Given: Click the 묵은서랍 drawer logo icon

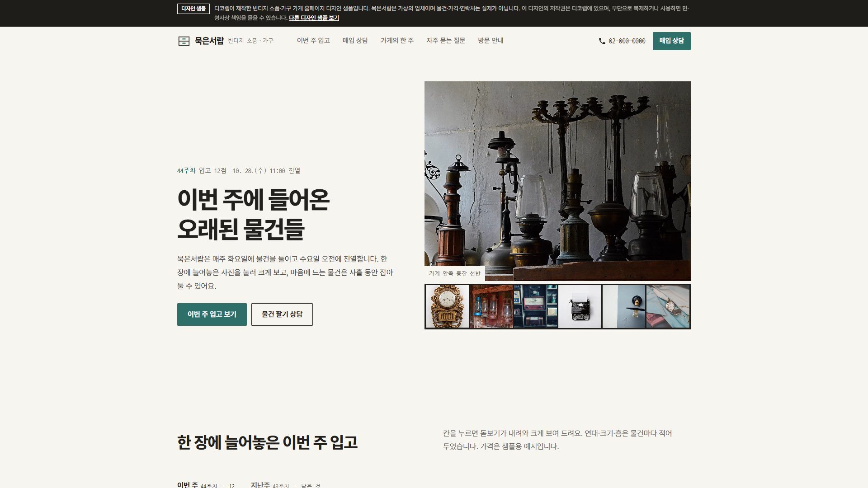Looking at the screenshot, I should [x=184, y=41].
